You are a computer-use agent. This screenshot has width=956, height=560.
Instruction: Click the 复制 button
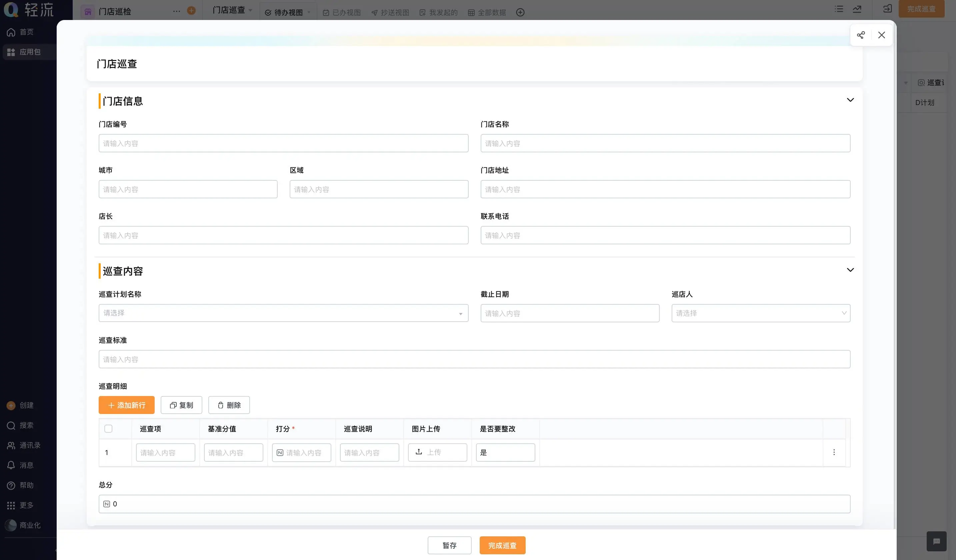point(181,405)
